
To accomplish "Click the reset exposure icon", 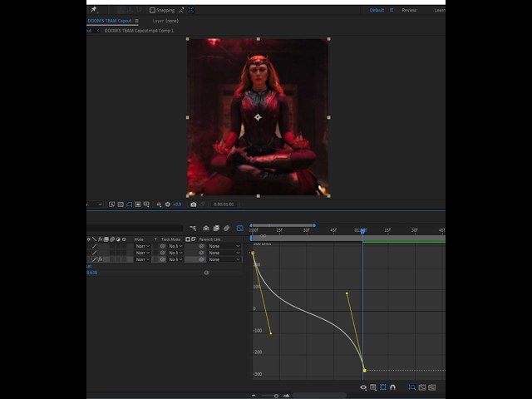I will [168, 204].
